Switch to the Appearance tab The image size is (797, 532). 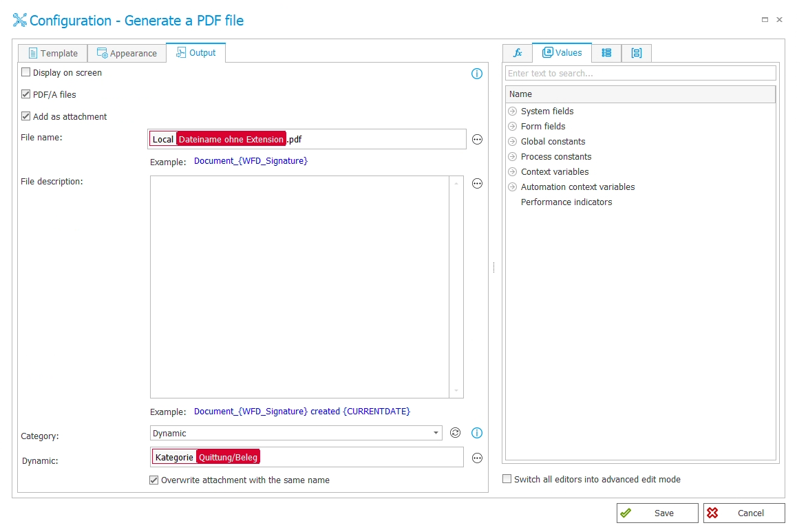pyautogui.click(x=127, y=54)
